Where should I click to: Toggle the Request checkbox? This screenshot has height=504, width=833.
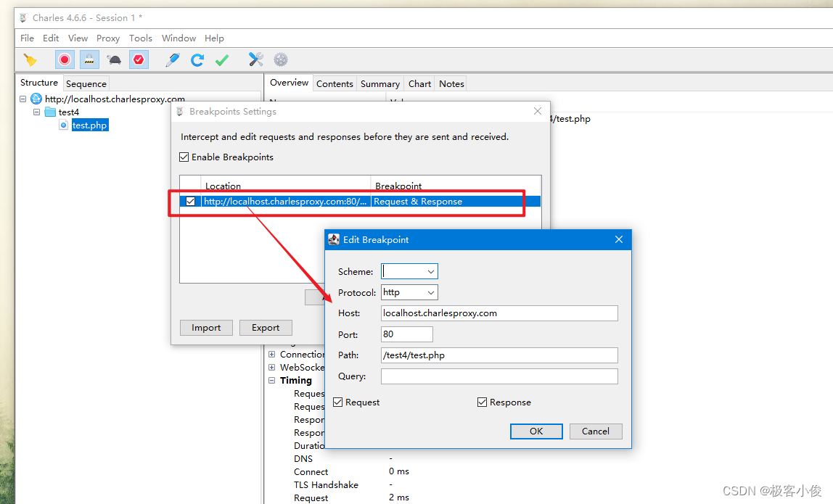click(337, 402)
